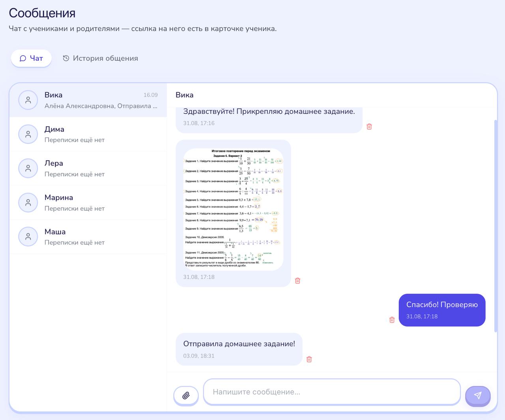Open the attached homework image thumbnail
Viewport: 505px width, 420px height.
tap(233, 209)
